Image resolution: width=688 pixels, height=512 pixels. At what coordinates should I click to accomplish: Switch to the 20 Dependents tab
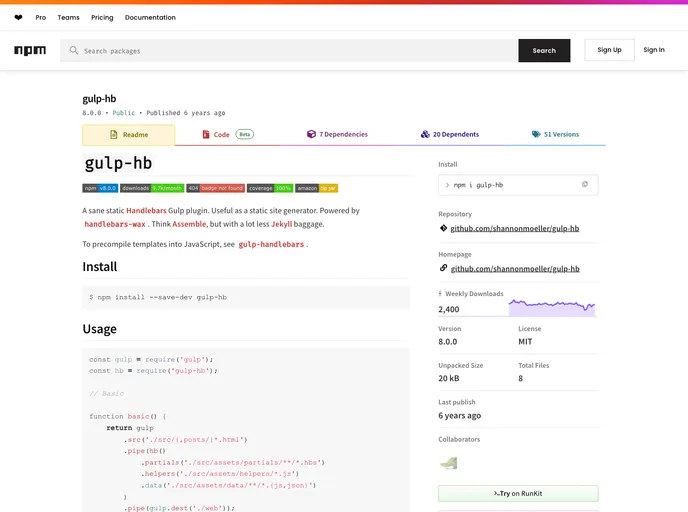(x=450, y=134)
